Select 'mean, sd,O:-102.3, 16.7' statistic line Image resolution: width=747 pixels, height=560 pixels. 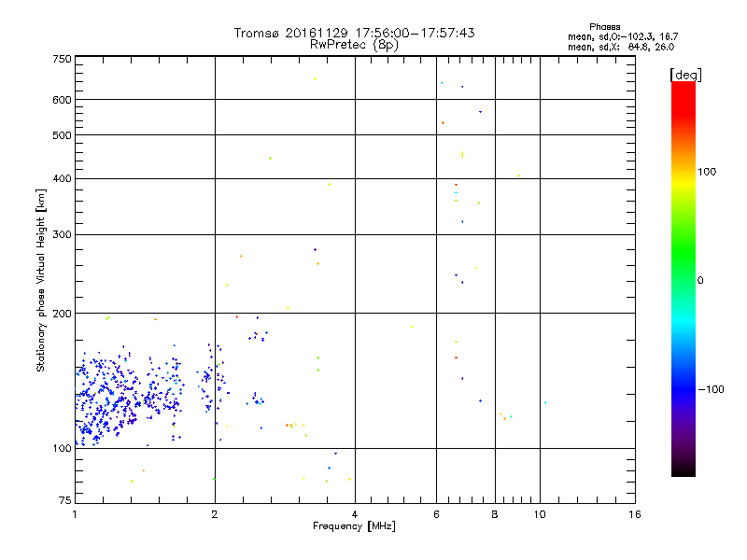tap(623, 36)
